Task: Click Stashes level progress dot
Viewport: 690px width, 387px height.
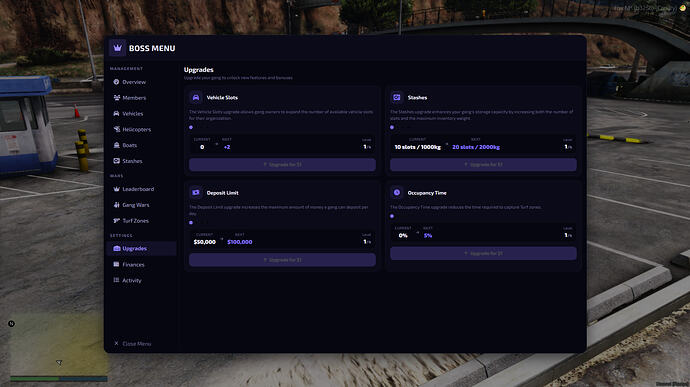Action: [x=392, y=127]
